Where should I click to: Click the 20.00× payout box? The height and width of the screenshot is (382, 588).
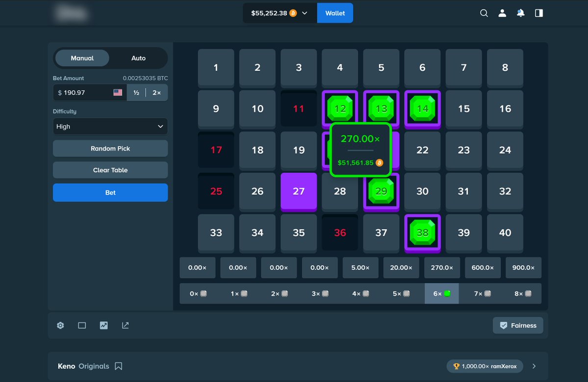tap(401, 268)
